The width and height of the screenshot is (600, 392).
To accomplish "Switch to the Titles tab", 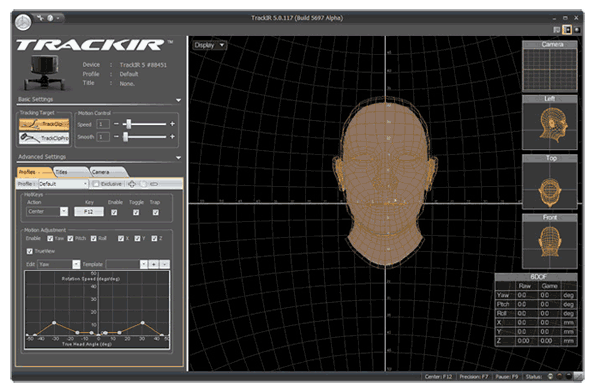I will [70, 172].
